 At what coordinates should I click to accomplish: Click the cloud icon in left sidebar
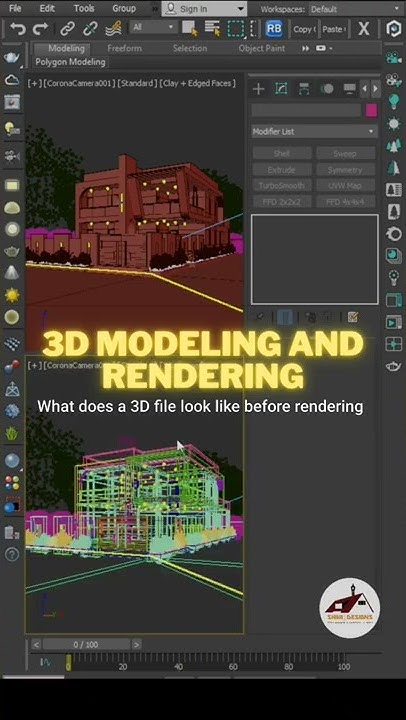coord(12,80)
